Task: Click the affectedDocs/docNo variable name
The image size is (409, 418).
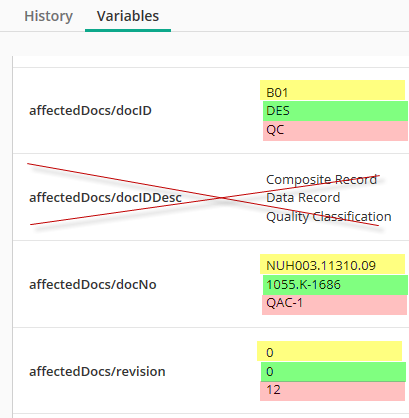Action: (x=93, y=284)
